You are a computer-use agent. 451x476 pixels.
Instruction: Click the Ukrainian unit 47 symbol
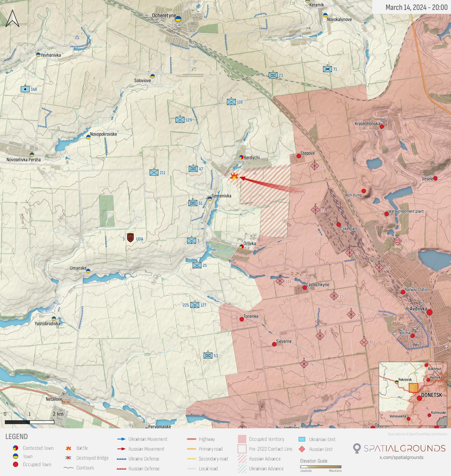pos(193,169)
